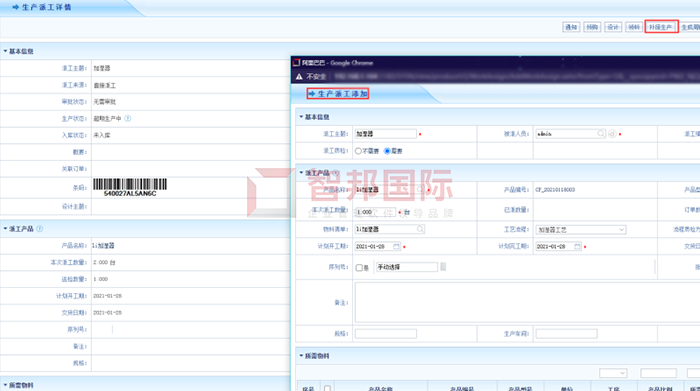Click search magnifier in 被派人员 admin field
Screen dimensions: 700x391
click(x=601, y=133)
